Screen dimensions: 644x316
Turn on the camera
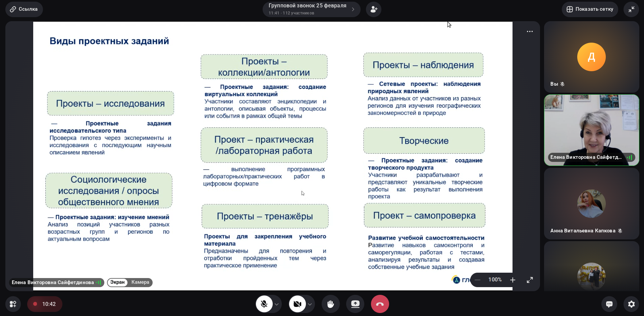point(297,304)
